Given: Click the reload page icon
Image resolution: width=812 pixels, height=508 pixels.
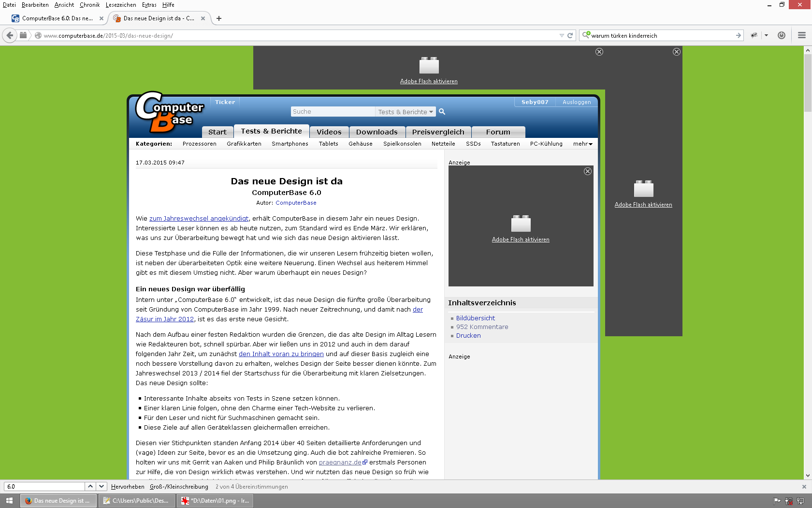Looking at the screenshot, I should [570, 35].
